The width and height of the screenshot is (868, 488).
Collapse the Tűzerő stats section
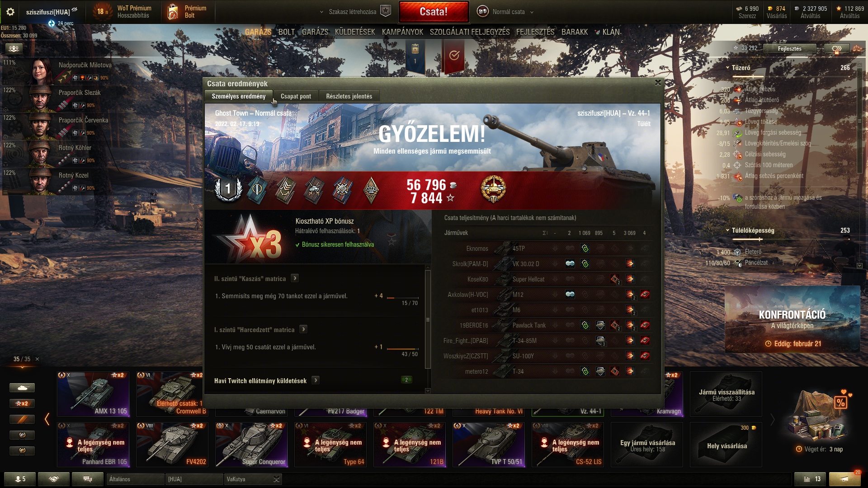coord(727,68)
